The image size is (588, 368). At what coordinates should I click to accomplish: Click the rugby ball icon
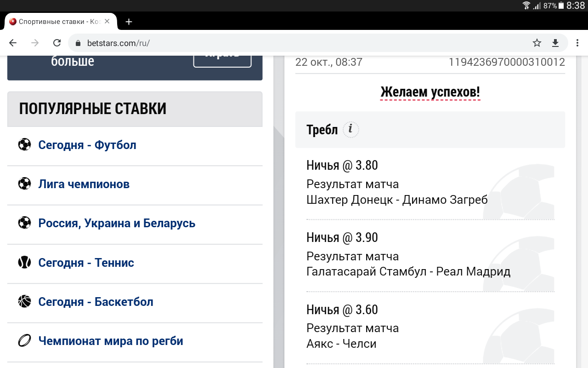click(24, 341)
